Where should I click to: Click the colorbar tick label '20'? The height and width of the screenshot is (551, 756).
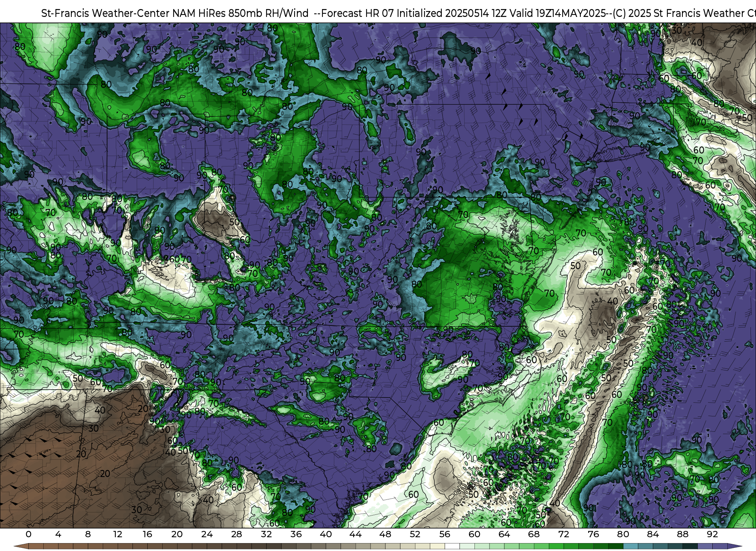(177, 534)
